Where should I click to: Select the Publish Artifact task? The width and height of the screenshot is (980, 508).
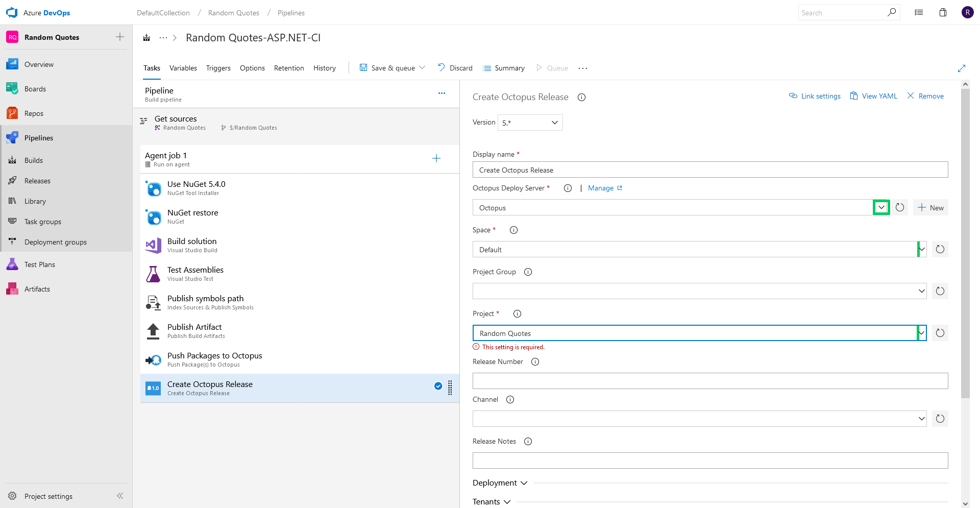tap(300, 331)
